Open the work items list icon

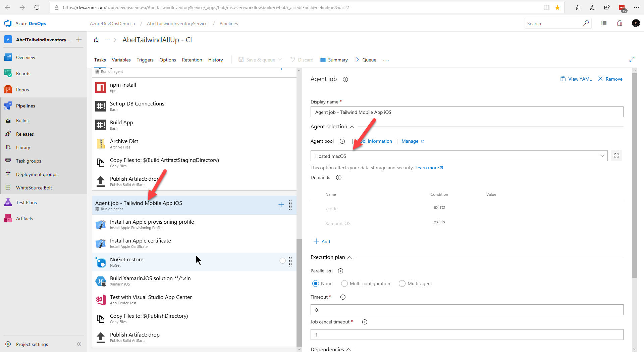[604, 23]
